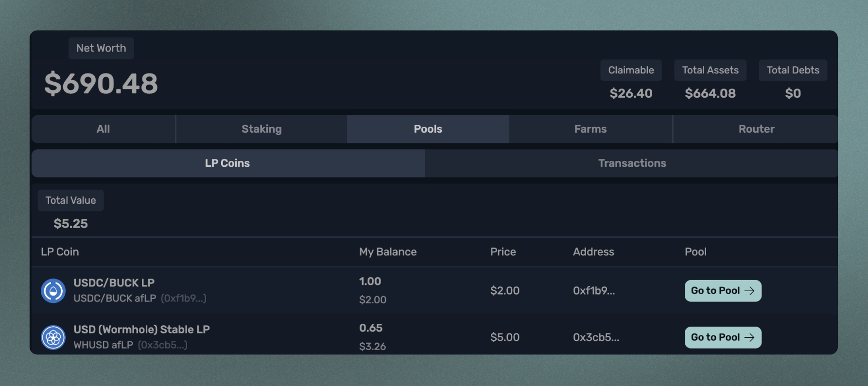The width and height of the screenshot is (868, 386).
Task: Click the 0x3cb5... address in Address column
Action: [596, 337]
